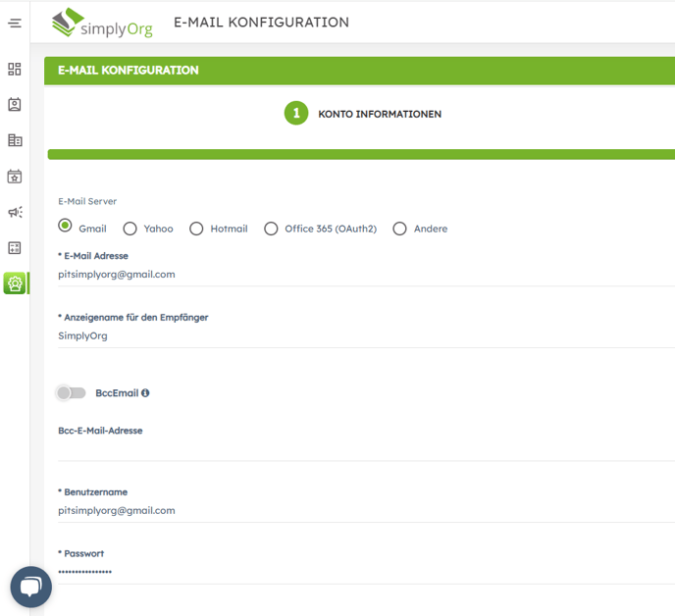The width and height of the screenshot is (675, 616).
Task: Open the dashboard grid icon
Action: pos(15,70)
